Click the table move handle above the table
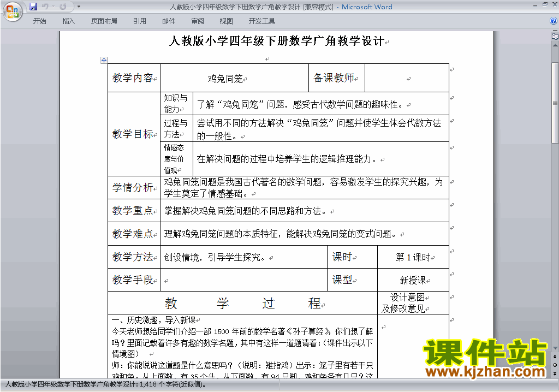The height and width of the screenshot is (392, 559). pos(104,60)
